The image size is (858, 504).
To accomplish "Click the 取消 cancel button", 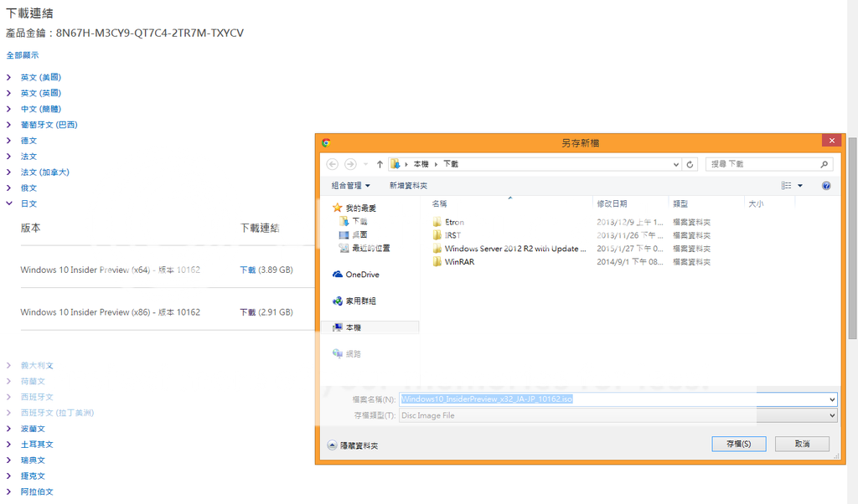I will 802,444.
